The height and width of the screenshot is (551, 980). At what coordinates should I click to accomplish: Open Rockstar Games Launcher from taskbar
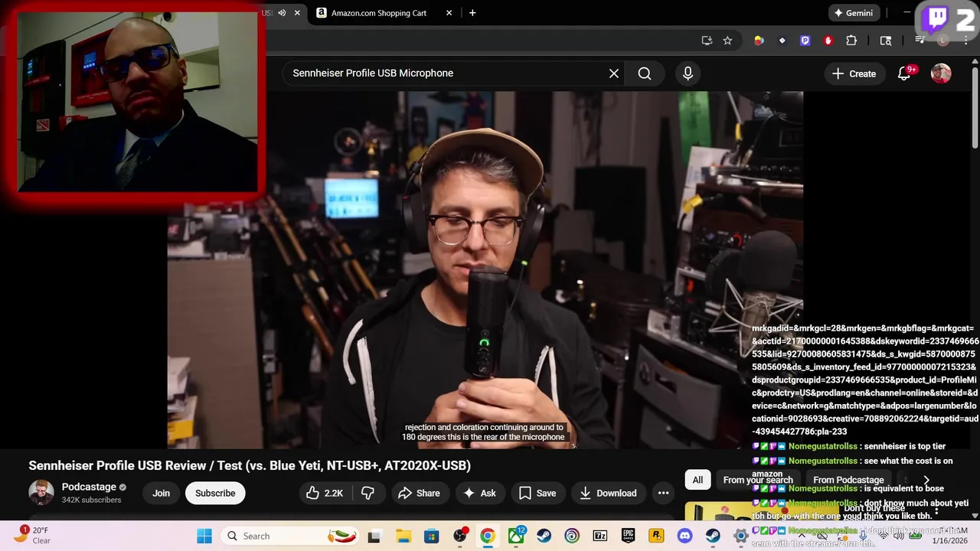(656, 536)
